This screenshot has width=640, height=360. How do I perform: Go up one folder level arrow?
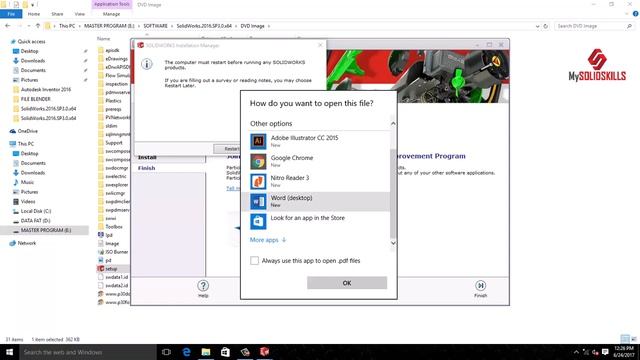tap(38, 26)
